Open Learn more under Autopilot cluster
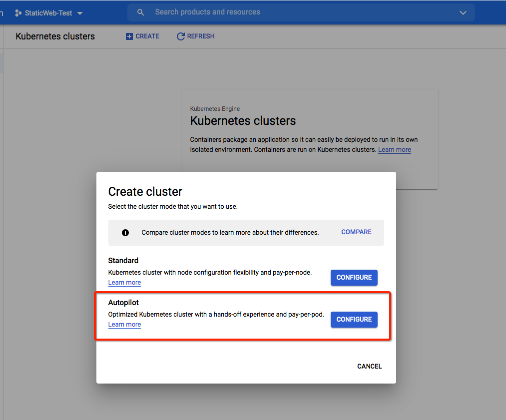 124,324
